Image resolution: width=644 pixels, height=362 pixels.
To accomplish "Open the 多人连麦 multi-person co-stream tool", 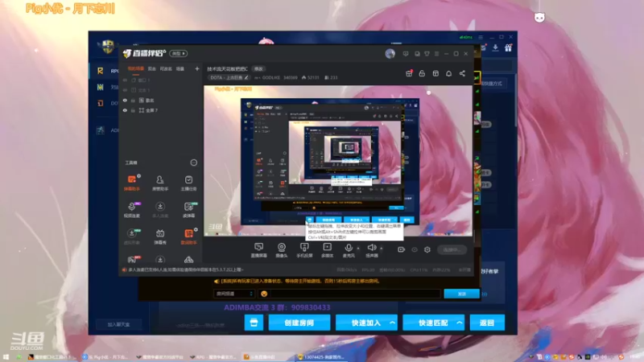I will [159, 209].
